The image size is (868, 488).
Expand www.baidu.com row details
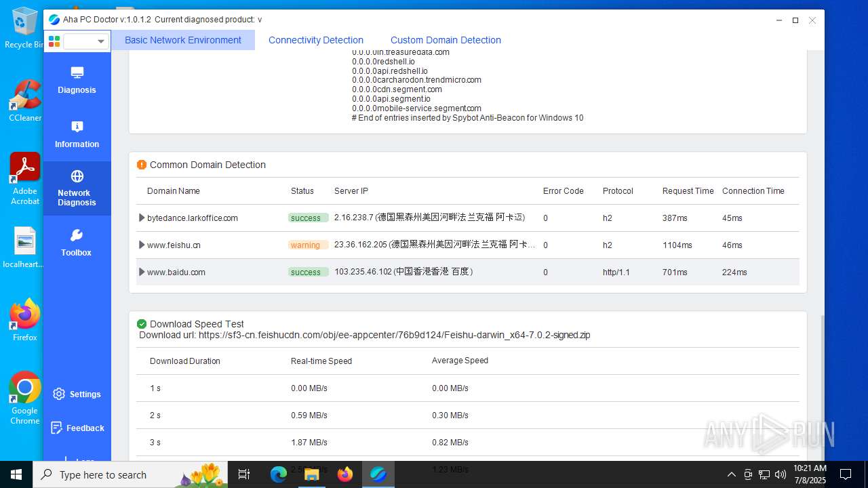click(x=142, y=272)
